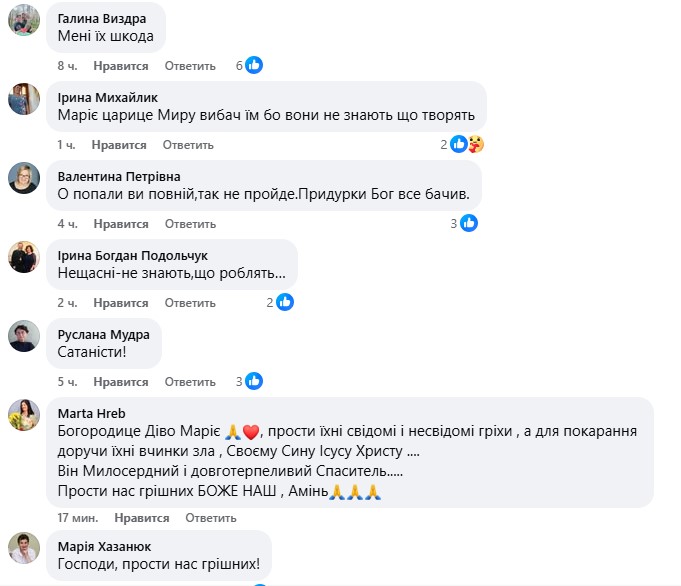Click Marta Hreb's profile picture
The width and height of the screenshot is (681, 586).
pyautogui.click(x=24, y=415)
